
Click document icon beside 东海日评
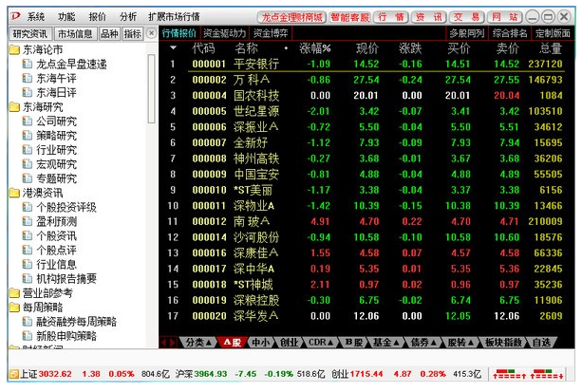(x=28, y=92)
